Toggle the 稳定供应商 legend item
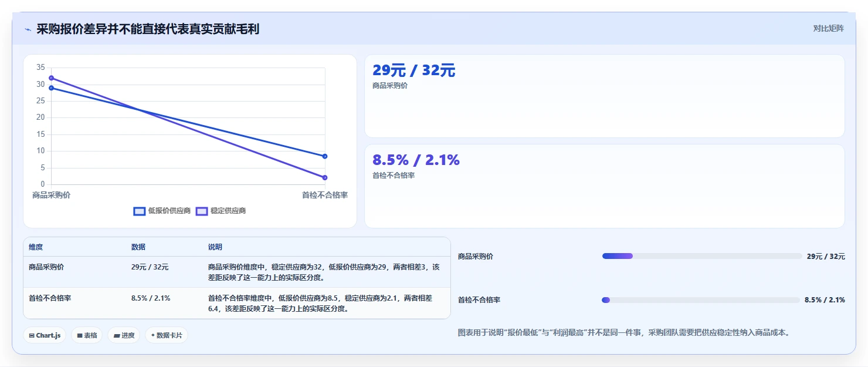Screen dimensions: 868x367 click(221, 211)
